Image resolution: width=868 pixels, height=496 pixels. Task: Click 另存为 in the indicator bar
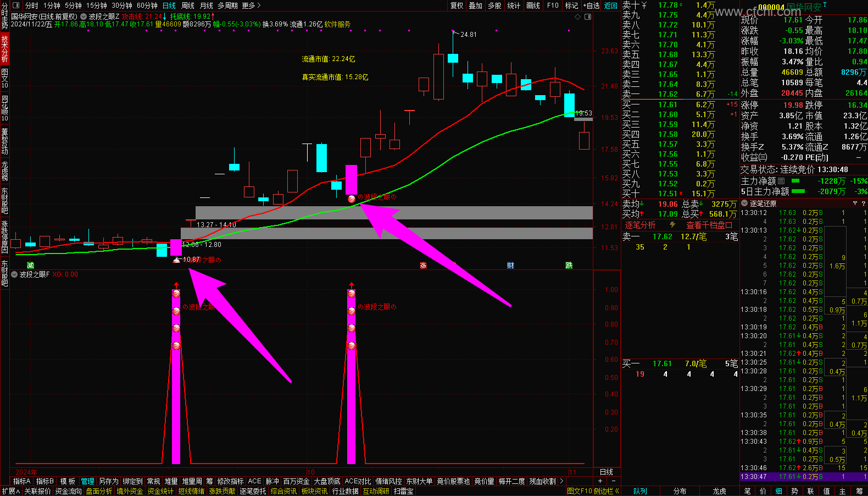(109, 481)
